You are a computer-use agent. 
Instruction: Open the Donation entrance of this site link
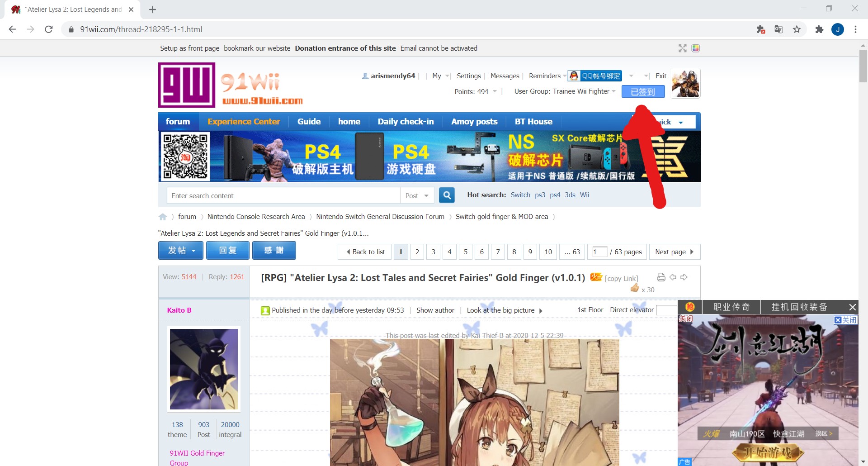pyautogui.click(x=345, y=48)
